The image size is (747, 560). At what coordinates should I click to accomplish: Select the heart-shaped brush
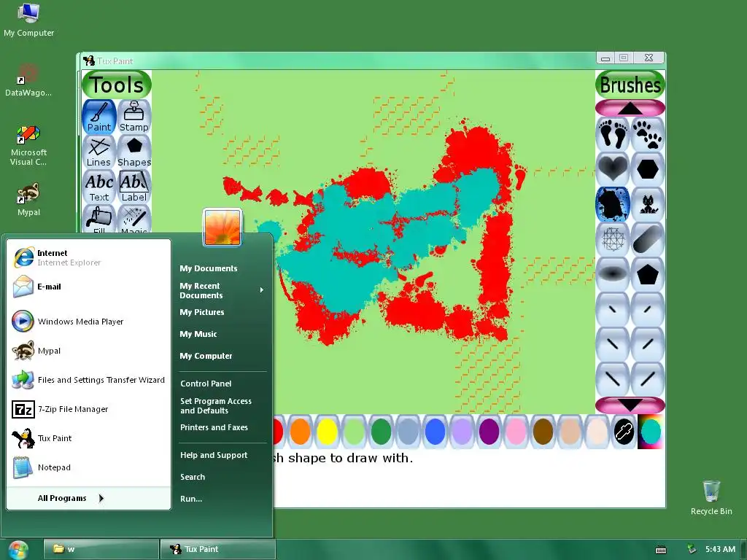point(613,168)
